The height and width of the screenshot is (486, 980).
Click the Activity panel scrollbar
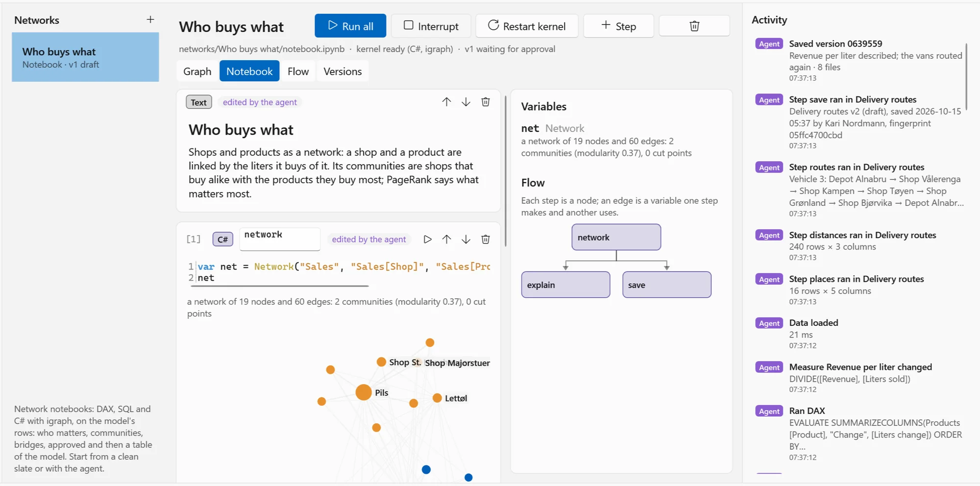[966, 76]
